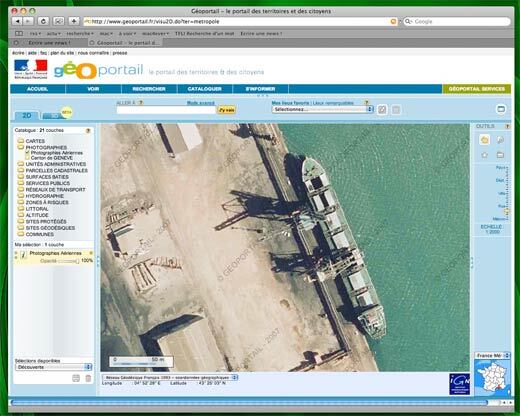This screenshot has height=416, width=520.
Task: Click the Géoportail logo
Action: (98, 70)
